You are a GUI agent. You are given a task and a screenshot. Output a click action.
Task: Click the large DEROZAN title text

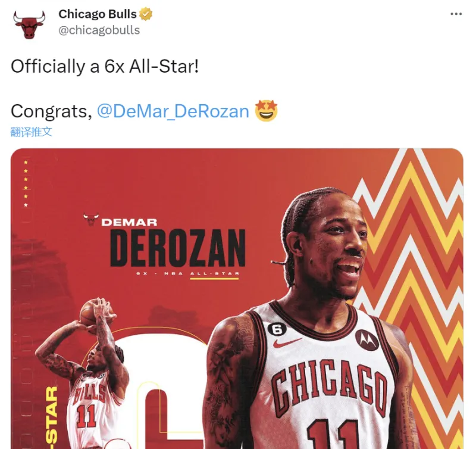pyautogui.click(x=177, y=248)
